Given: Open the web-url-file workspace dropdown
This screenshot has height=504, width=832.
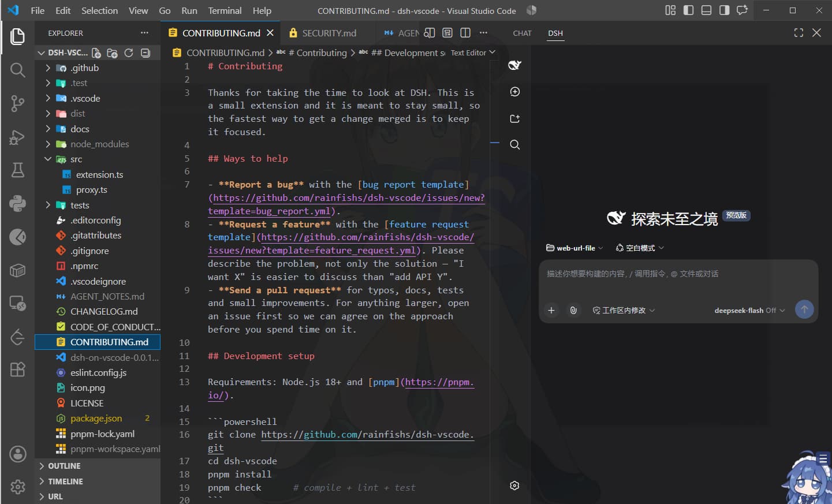Looking at the screenshot, I should click(x=574, y=248).
